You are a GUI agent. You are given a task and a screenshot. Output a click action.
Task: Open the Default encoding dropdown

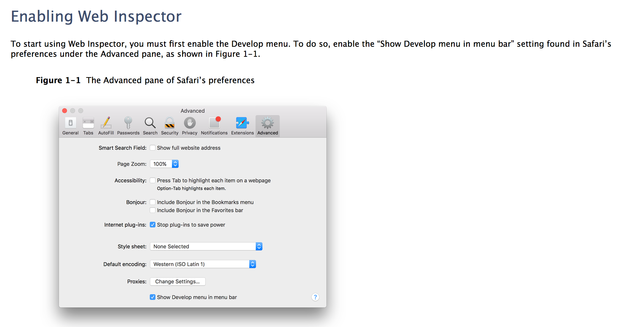pyautogui.click(x=203, y=264)
